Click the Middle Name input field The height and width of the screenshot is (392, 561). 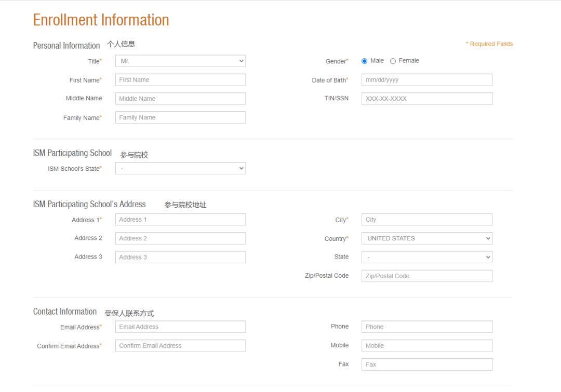(x=180, y=99)
